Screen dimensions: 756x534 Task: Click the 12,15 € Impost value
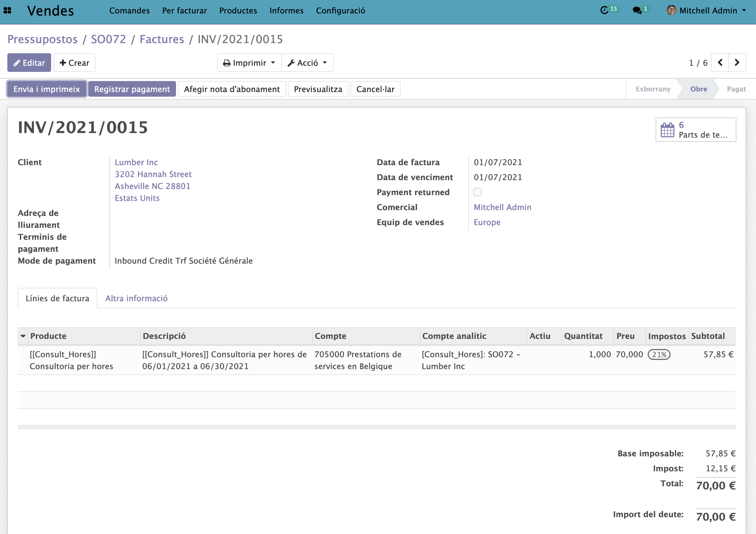click(x=721, y=469)
